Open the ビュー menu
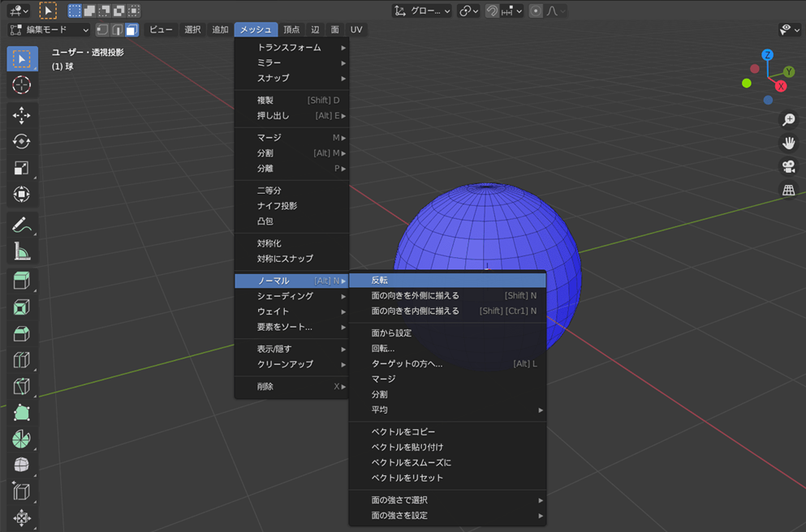 [x=161, y=30]
